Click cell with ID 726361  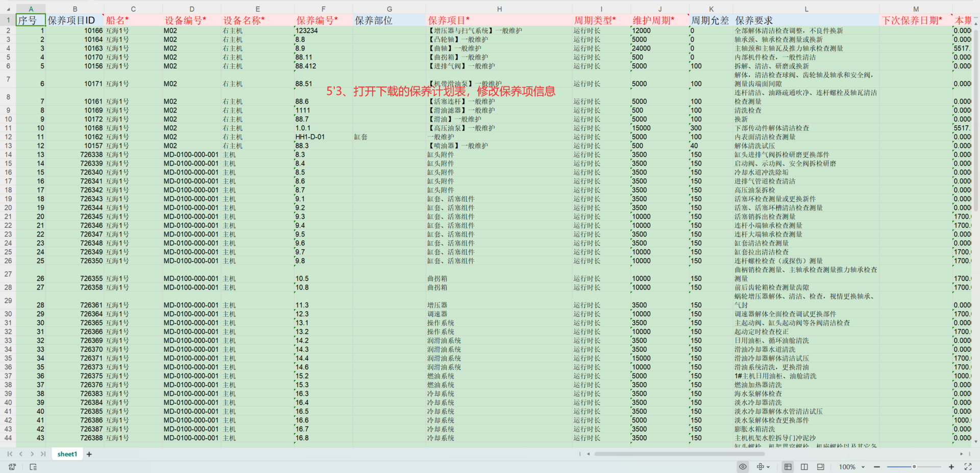(x=75, y=301)
